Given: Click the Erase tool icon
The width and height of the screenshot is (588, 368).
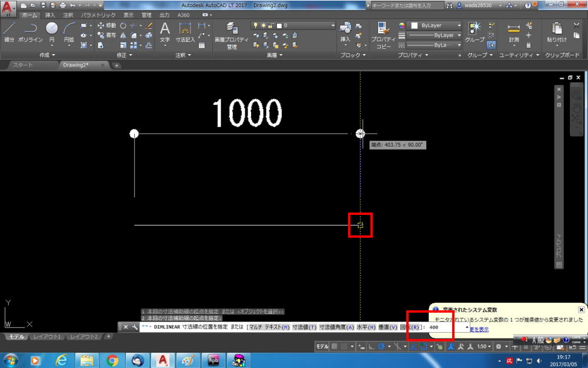Looking at the screenshot, I should click(x=149, y=25).
